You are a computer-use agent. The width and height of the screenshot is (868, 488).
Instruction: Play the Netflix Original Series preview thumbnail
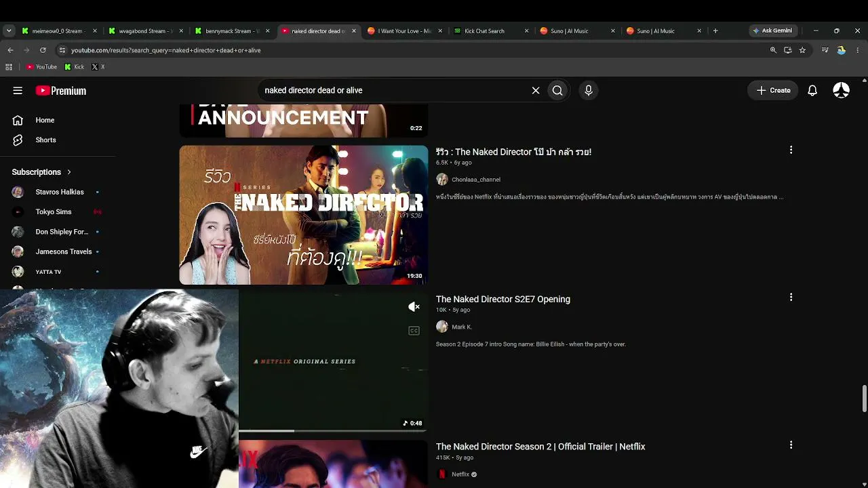click(x=333, y=361)
